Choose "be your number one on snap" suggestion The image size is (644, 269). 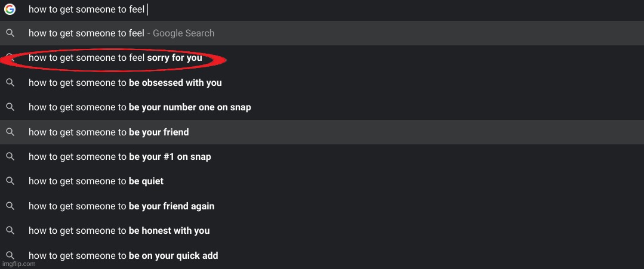click(140, 107)
